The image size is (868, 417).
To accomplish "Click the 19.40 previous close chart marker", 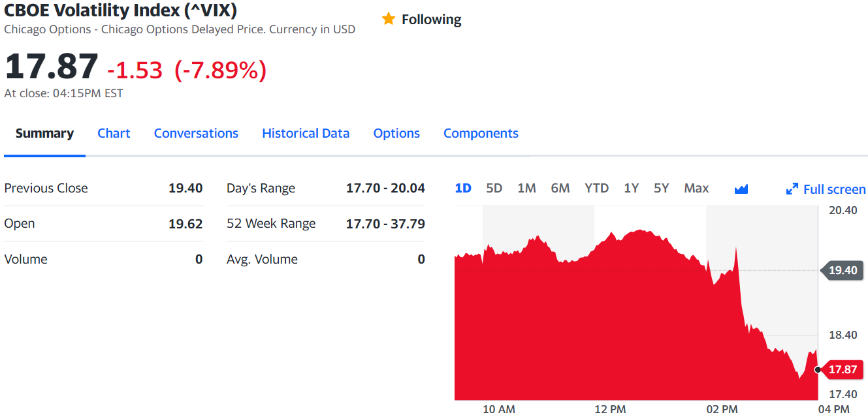I will point(843,270).
